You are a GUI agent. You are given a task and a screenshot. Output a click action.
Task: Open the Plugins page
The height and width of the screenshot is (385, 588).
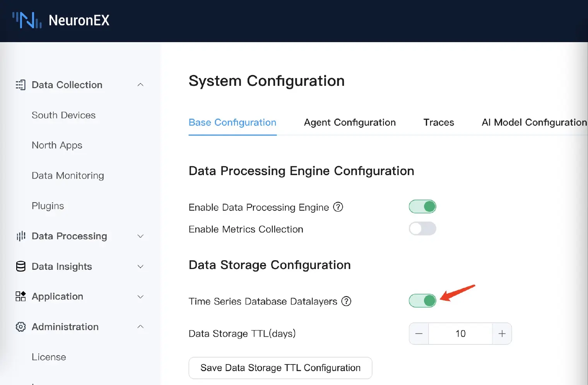pyautogui.click(x=48, y=206)
